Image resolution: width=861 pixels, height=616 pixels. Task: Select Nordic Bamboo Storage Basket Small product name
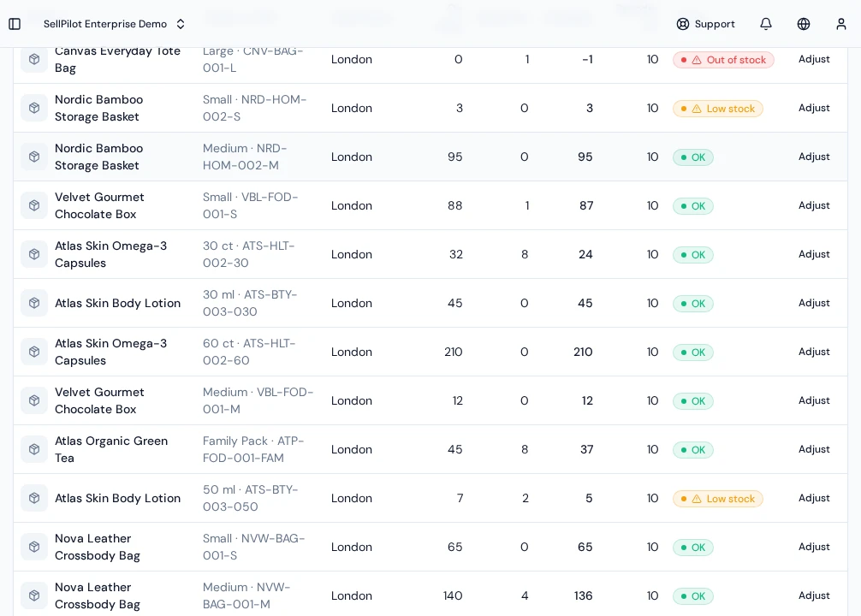(x=98, y=108)
